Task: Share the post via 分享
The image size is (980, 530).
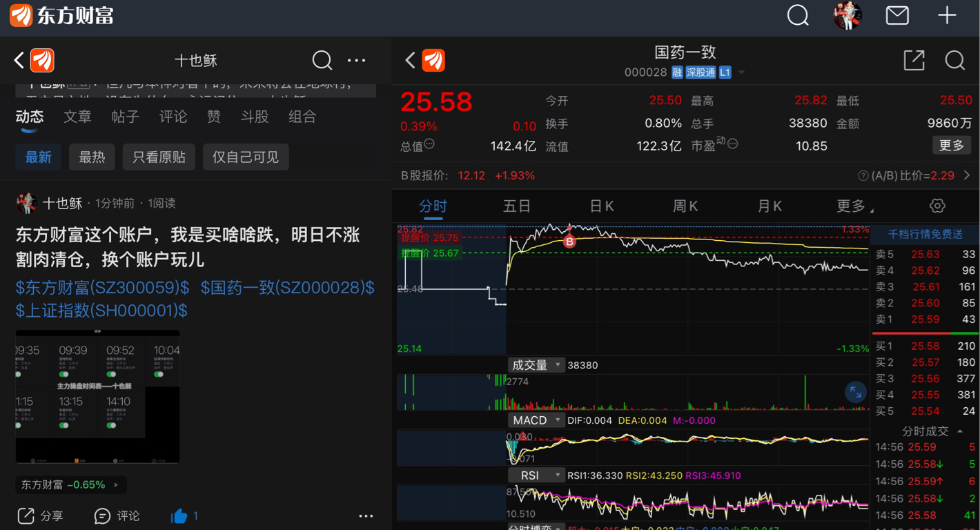Action: coord(40,516)
